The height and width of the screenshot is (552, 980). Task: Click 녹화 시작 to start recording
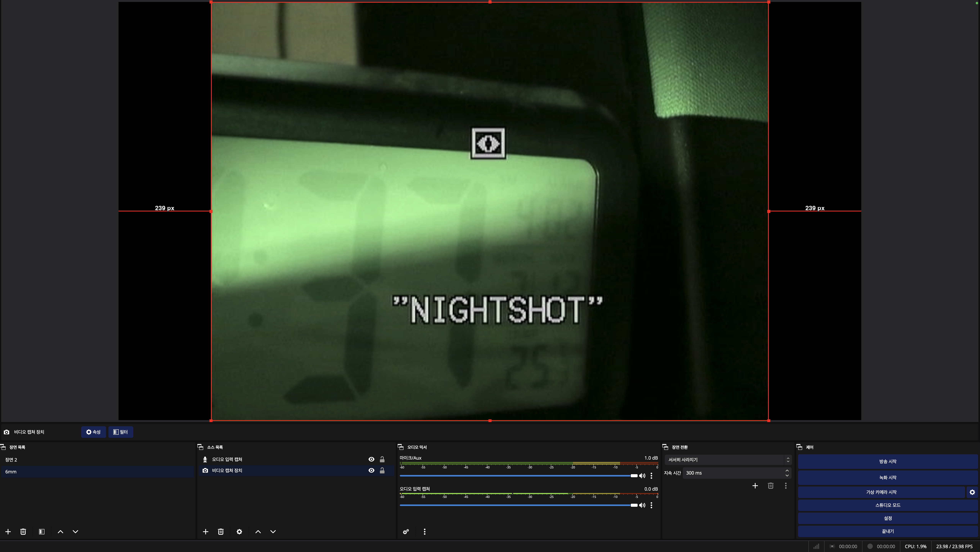(x=888, y=477)
